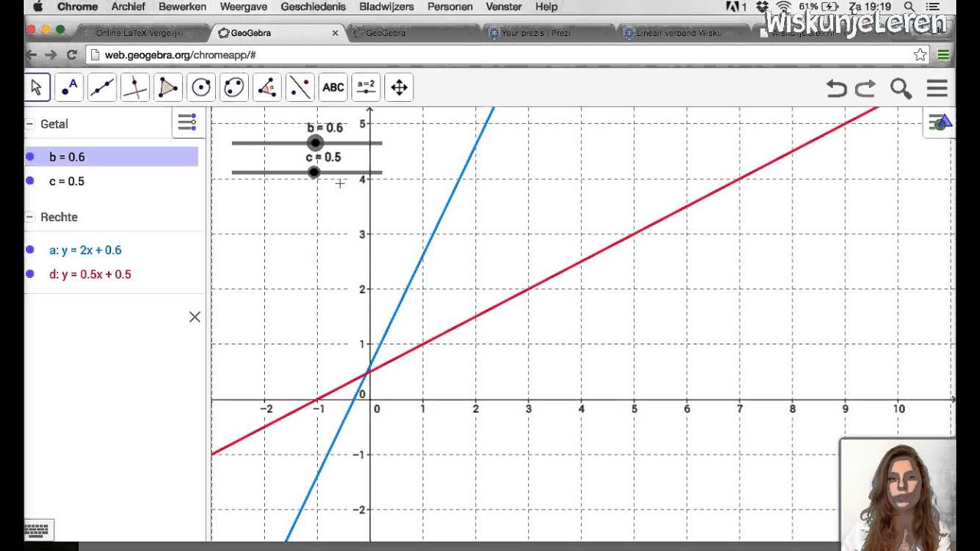Click the Redo arrow

(865, 88)
